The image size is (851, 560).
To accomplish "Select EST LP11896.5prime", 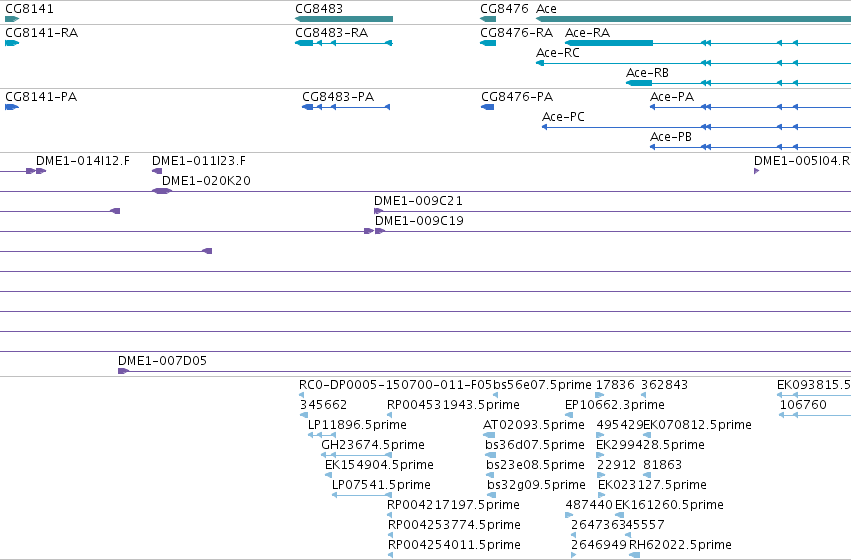I will pos(357,425).
